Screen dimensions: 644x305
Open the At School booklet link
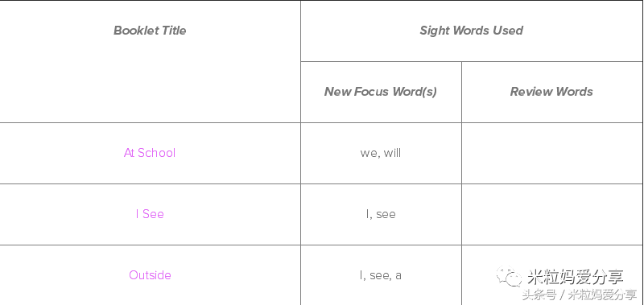[150, 153]
